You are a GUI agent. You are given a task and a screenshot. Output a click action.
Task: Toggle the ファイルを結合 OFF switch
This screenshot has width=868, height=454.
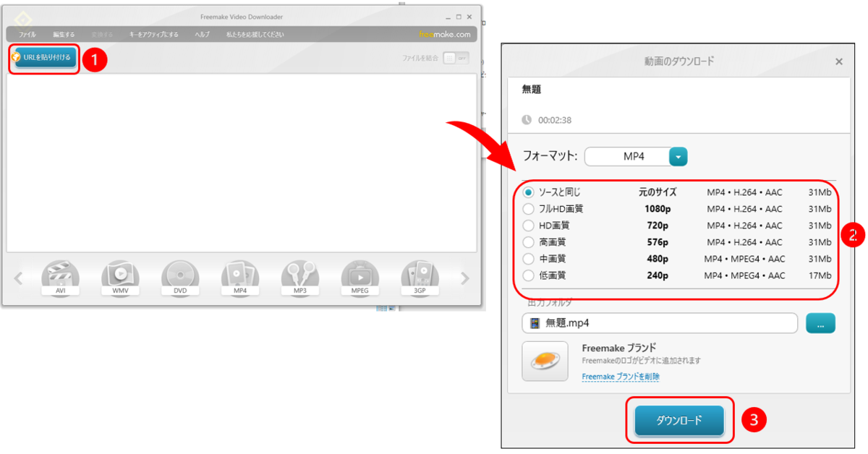point(456,58)
